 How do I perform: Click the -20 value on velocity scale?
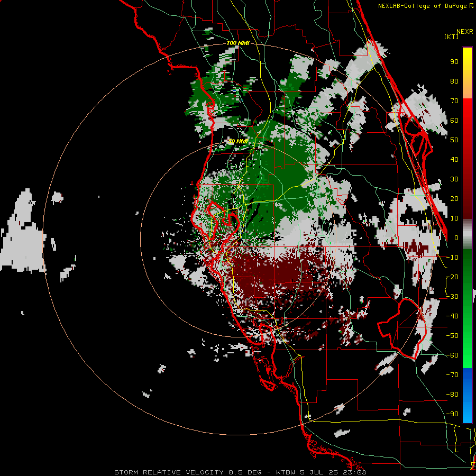(452, 277)
